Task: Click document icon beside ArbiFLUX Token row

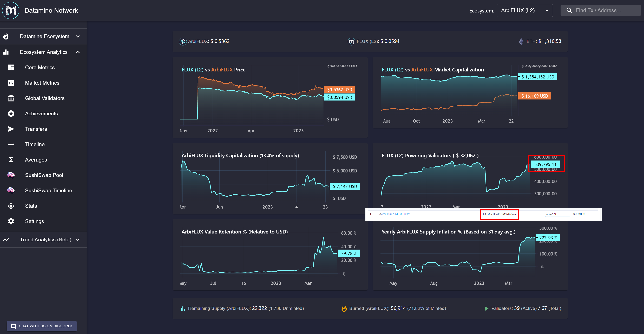Action: [380, 214]
